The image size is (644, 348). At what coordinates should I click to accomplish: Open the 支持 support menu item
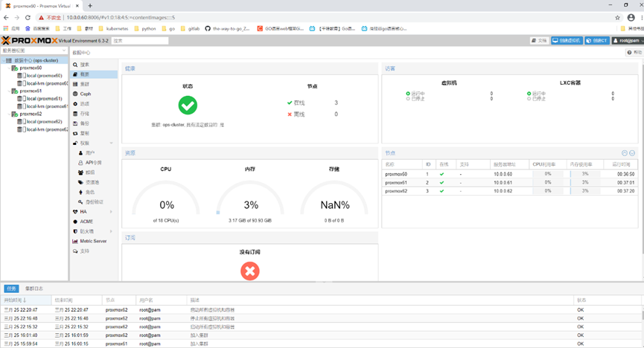pos(94,251)
